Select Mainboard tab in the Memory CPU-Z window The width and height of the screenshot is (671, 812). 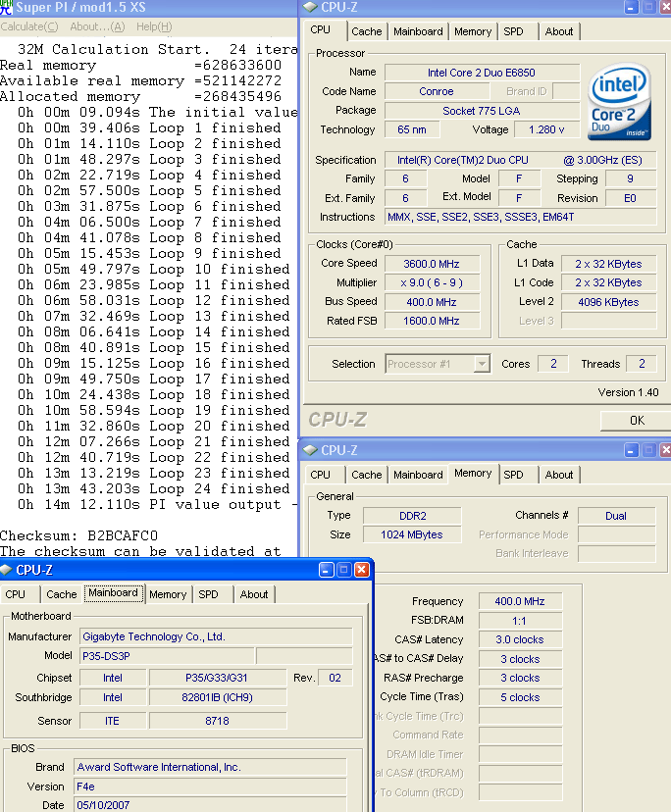pos(418,475)
